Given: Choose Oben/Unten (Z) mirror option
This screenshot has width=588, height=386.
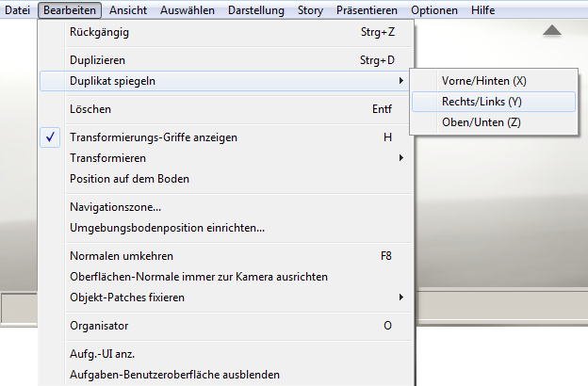Looking at the screenshot, I should click(x=494, y=122).
